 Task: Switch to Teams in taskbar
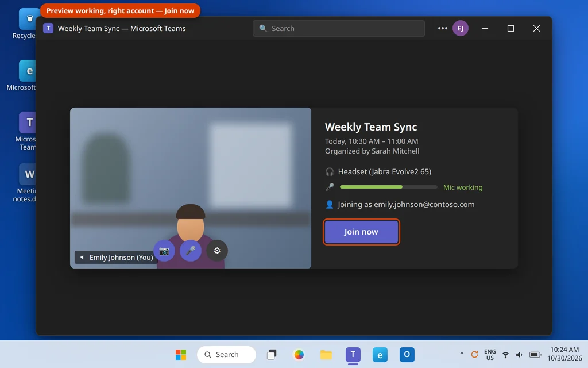pyautogui.click(x=353, y=354)
